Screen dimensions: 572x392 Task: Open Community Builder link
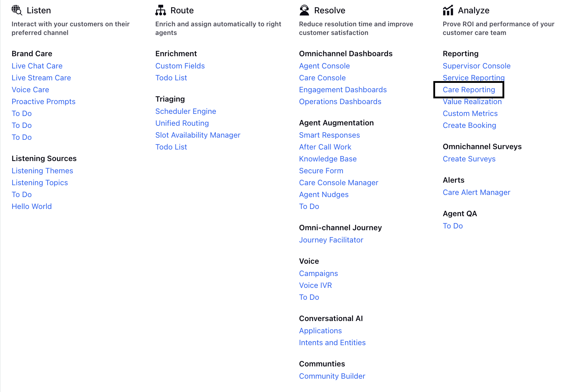tap(332, 376)
